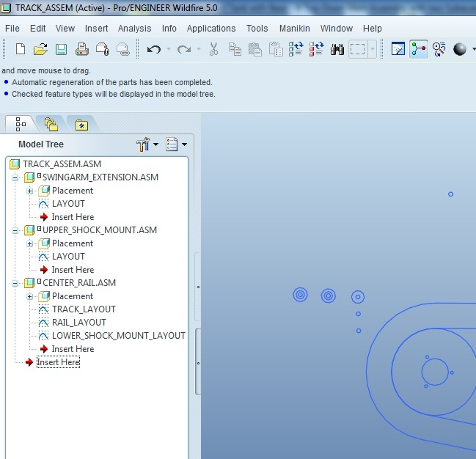Save the model with the floppy icon
This screenshot has width=476, height=459.
pyautogui.click(x=61, y=49)
